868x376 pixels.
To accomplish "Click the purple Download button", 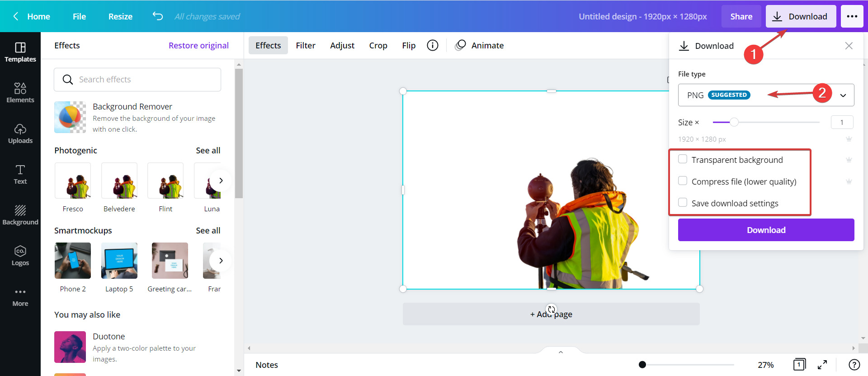I will tap(766, 230).
